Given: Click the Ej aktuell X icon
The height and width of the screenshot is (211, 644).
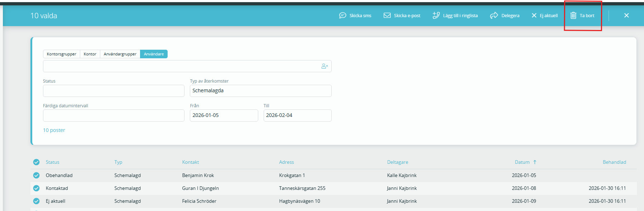Looking at the screenshot, I should (534, 15).
